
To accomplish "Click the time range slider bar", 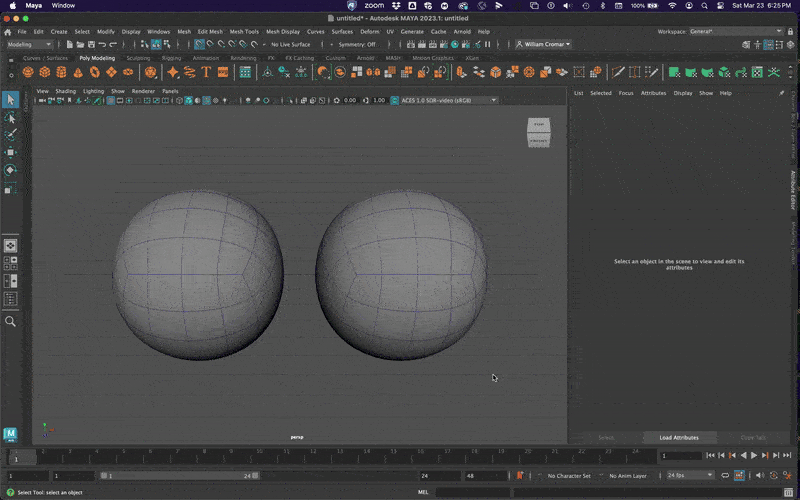I will [x=180, y=476].
